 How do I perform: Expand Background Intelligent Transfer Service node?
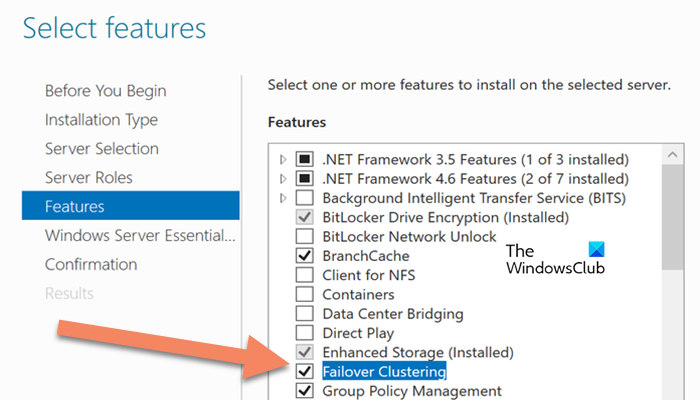click(x=284, y=198)
